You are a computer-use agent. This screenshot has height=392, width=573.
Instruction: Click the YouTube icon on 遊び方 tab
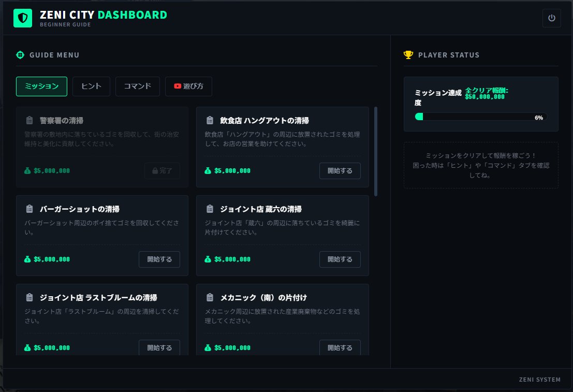point(178,86)
